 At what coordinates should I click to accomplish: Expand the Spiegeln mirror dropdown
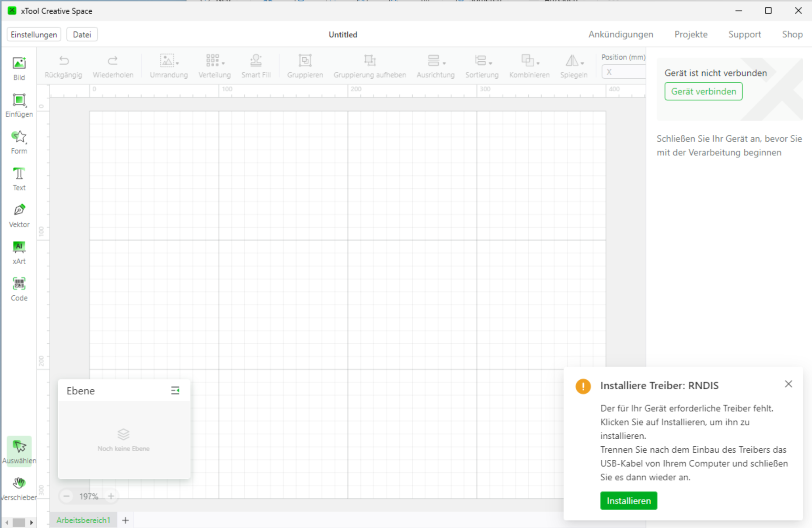pos(574,66)
